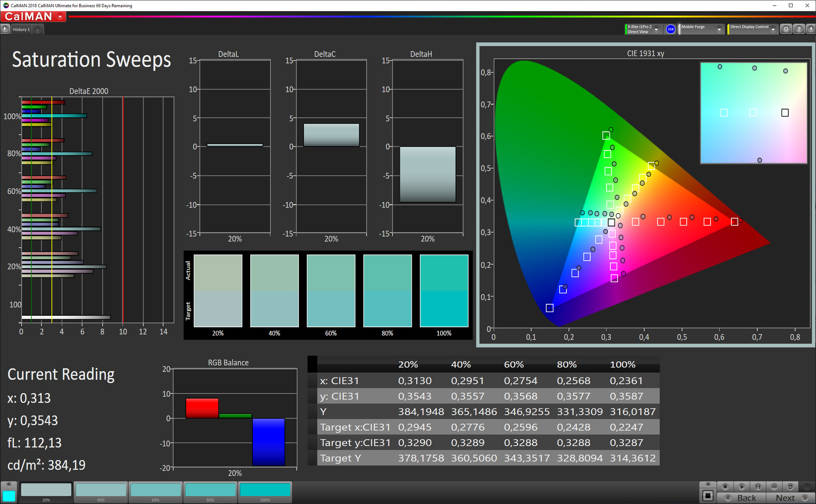
Task: Click the CIE 1931 xy chart title
Action: tap(645, 54)
